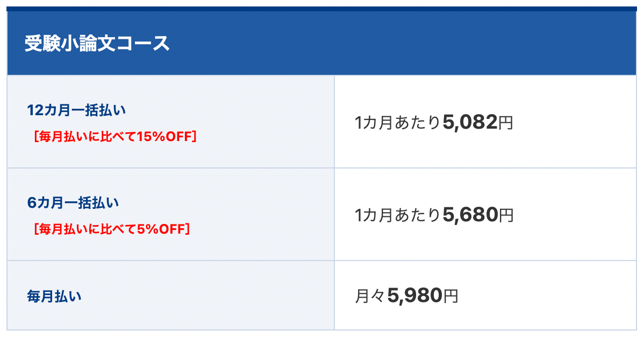Click the 月々 text before 5,980
The image size is (644, 337).
coord(370,296)
